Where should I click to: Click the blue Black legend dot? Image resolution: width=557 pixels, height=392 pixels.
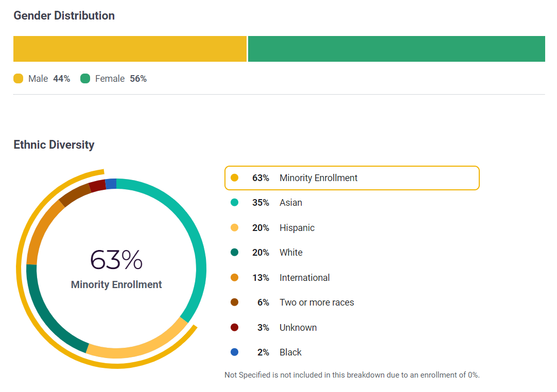(235, 352)
